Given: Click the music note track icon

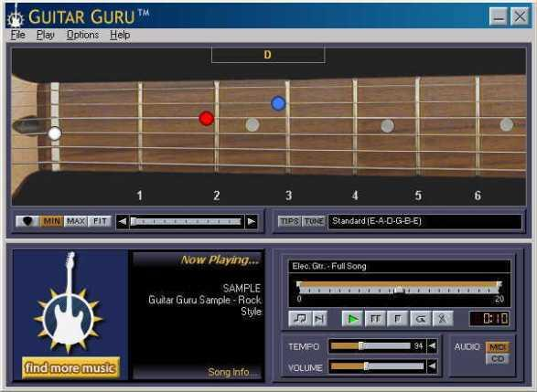Looking at the screenshot, I should point(300,319).
